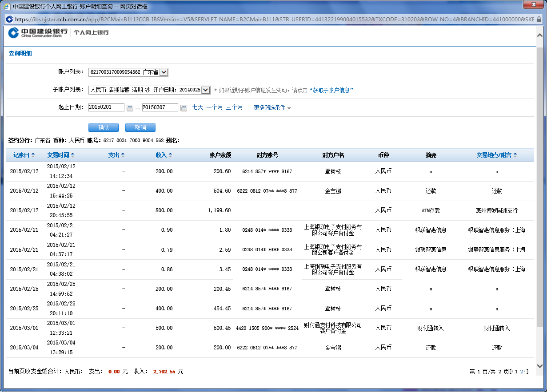The width and height of the screenshot is (547, 392).
Task: Click the China Construction Bank logo
Action: click(38, 32)
